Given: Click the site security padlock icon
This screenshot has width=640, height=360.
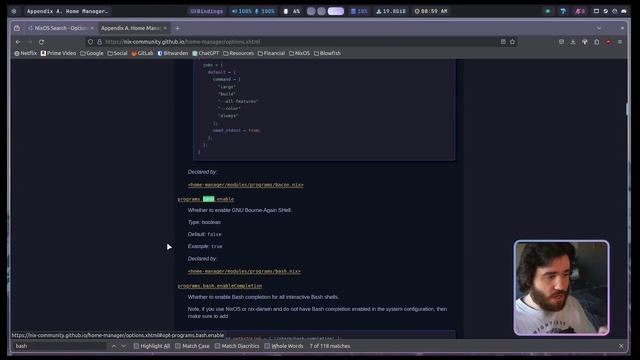Looking at the screenshot, I should [x=99, y=42].
